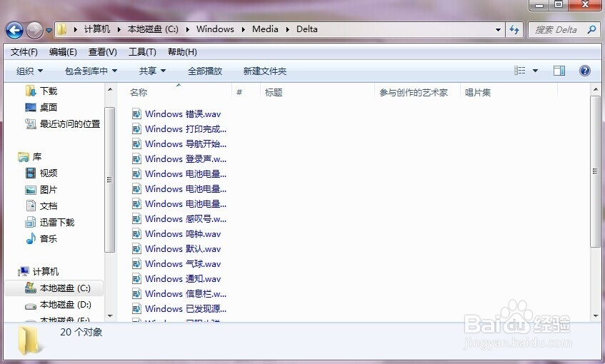Image resolution: width=605 pixels, height=364 pixels.
Task: Click wav icon of Windows 通知.wav
Action: pyautogui.click(x=136, y=279)
